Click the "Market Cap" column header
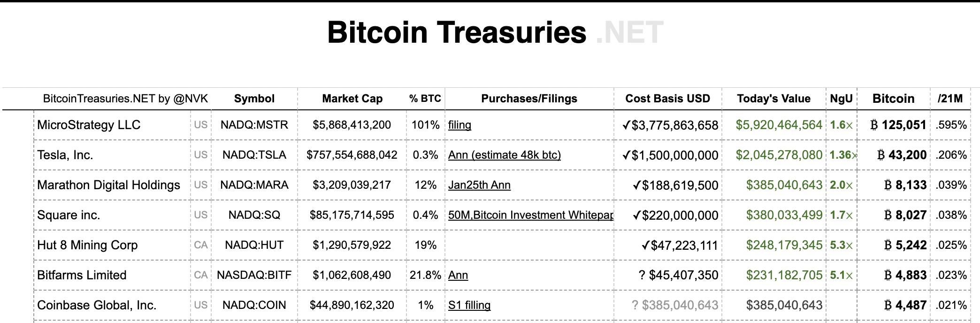Screen dimensions: 980x323 click(352, 99)
